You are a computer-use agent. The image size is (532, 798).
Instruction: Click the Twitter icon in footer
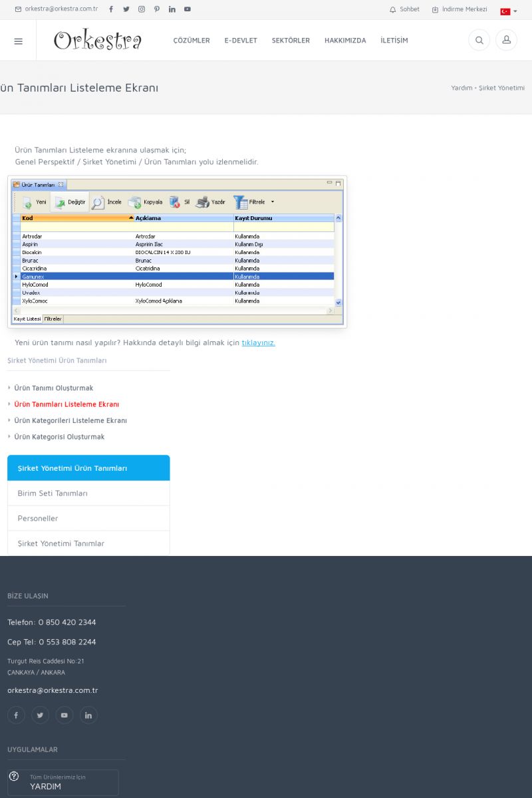coord(40,715)
